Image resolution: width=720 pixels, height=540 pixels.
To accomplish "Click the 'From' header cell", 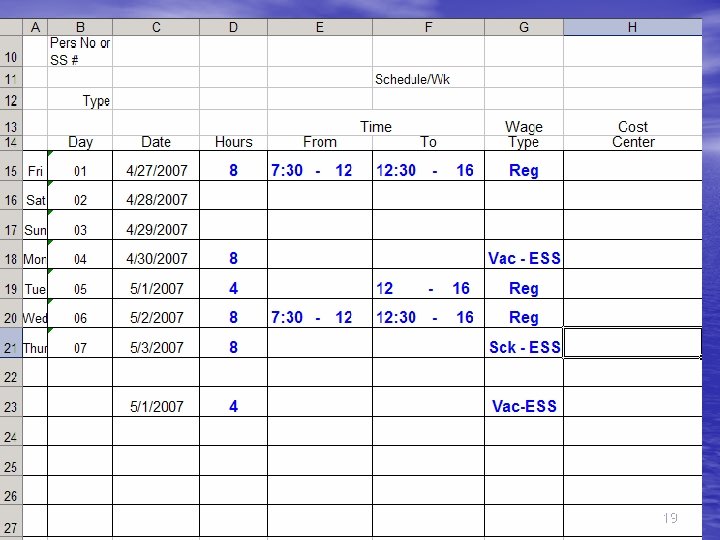I will tap(320, 143).
